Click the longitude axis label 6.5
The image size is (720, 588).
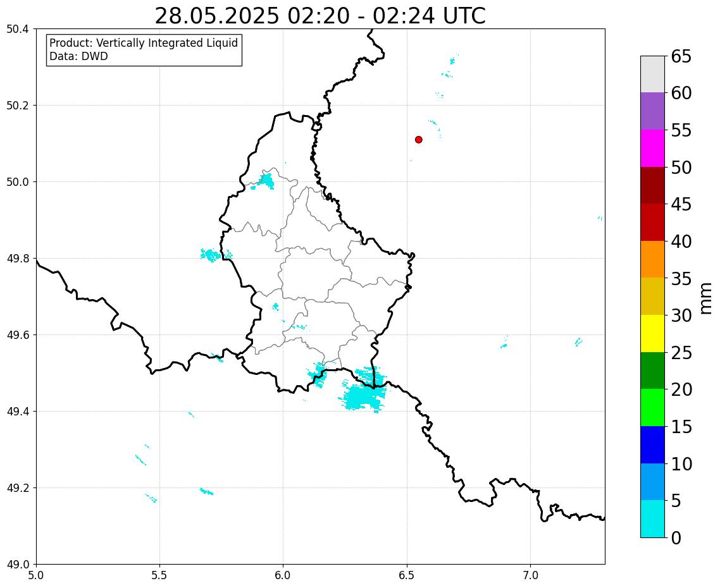click(406, 575)
